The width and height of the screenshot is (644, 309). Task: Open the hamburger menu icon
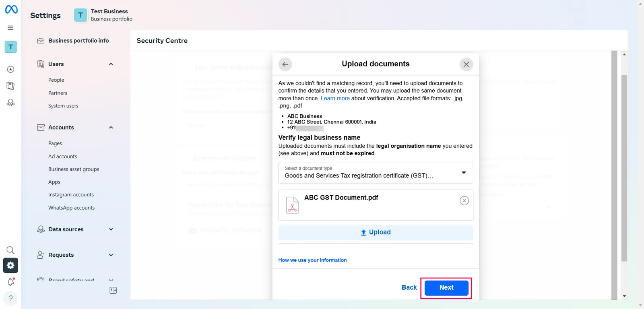(10, 28)
